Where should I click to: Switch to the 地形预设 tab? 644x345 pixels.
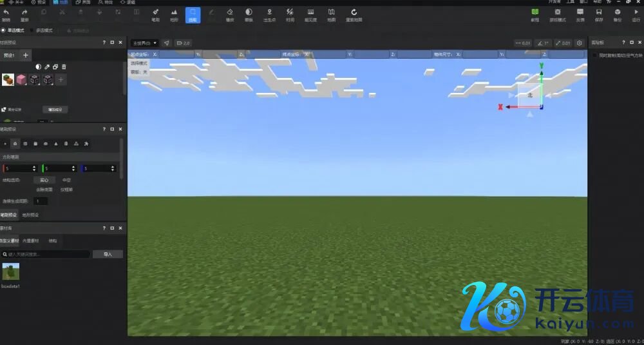pyautogui.click(x=30, y=215)
